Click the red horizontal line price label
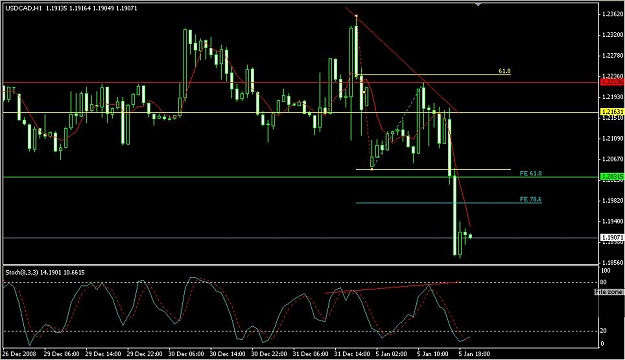Screen dimensions: 625x360 tap(611, 82)
